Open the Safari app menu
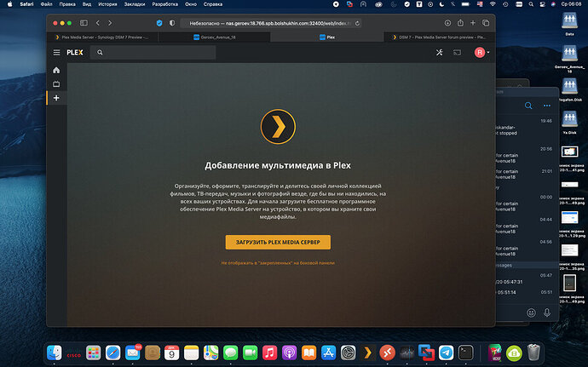 pos(26,4)
